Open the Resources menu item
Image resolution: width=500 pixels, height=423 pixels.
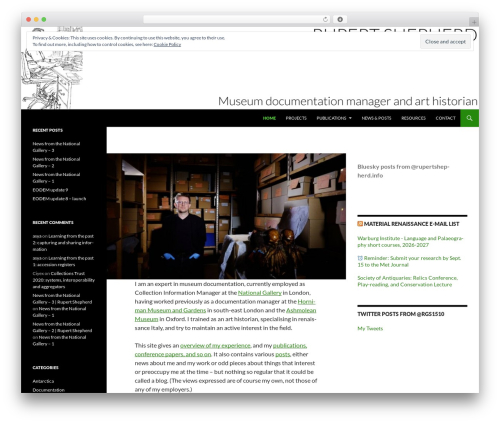click(413, 118)
